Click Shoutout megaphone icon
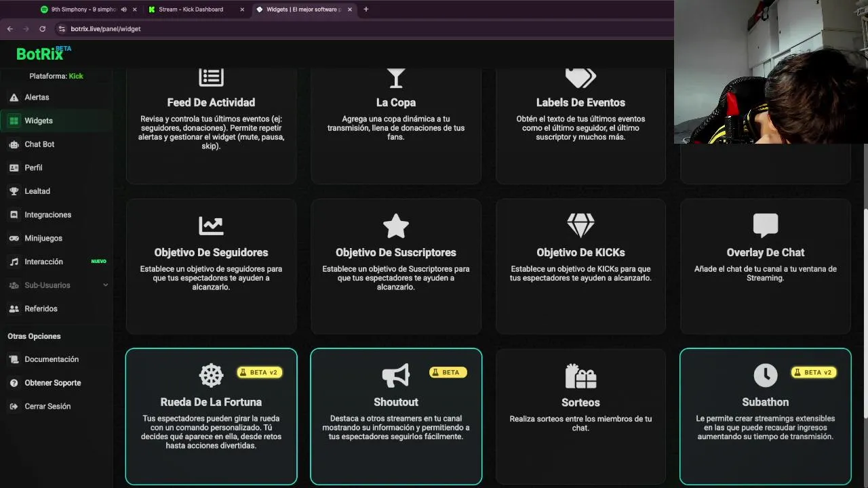The width and height of the screenshot is (868, 488). [396, 375]
